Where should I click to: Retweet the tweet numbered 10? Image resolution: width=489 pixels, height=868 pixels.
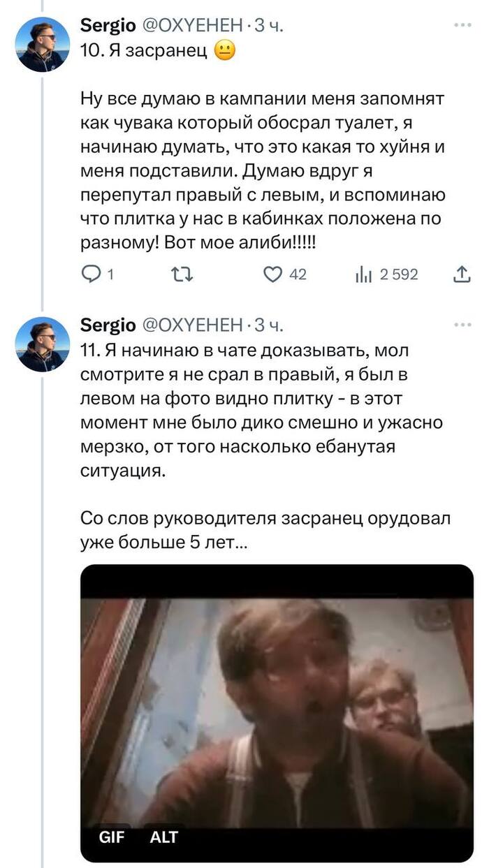[182, 274]
